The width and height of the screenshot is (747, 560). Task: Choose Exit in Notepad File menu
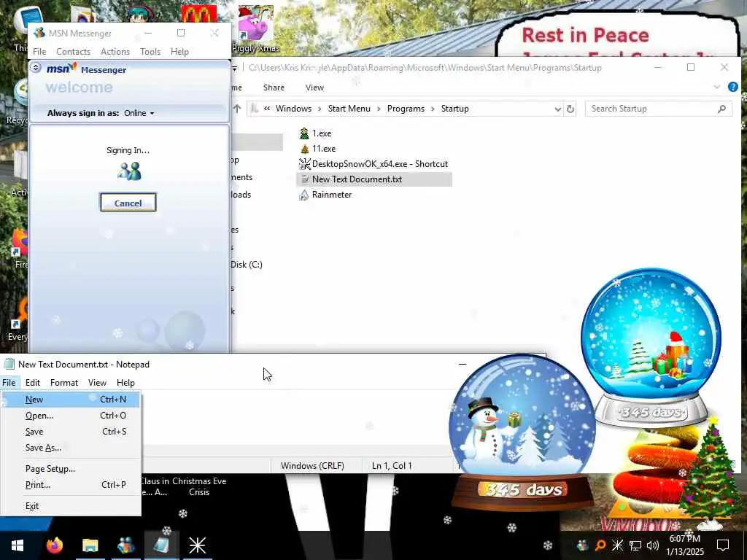71,506
